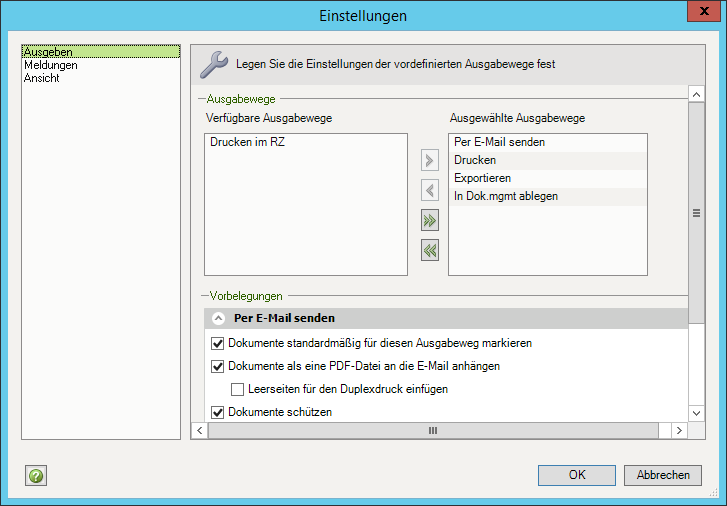Image resolution: width=727 pixels, height=506 pixels.
Task: Click the single left arrow remove button
Action: coord(430,190)
